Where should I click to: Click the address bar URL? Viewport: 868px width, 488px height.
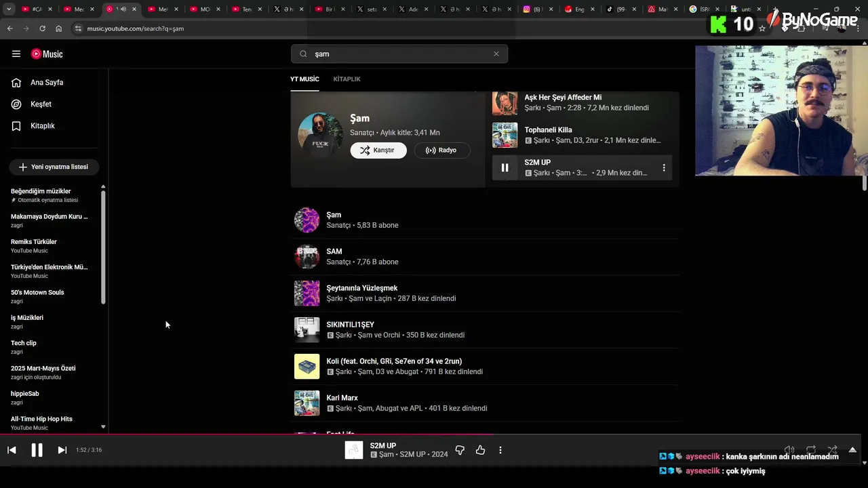coord(136,28)
